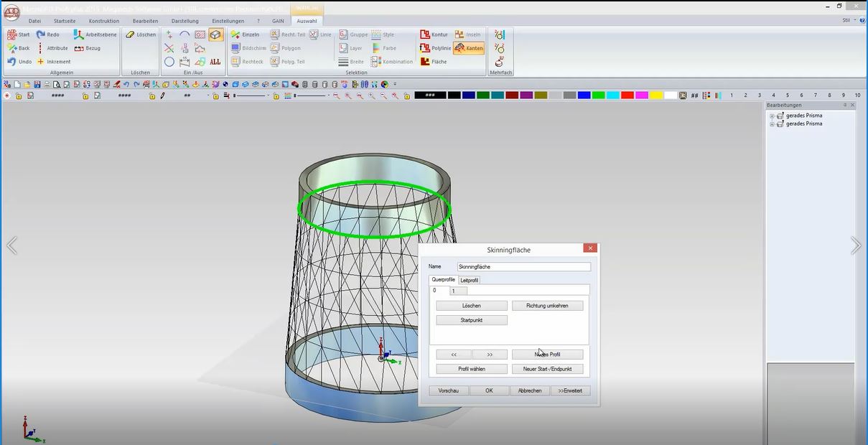Click Neuer Start-/Endpunkt button
868x445 pixels.
[547, 369]
